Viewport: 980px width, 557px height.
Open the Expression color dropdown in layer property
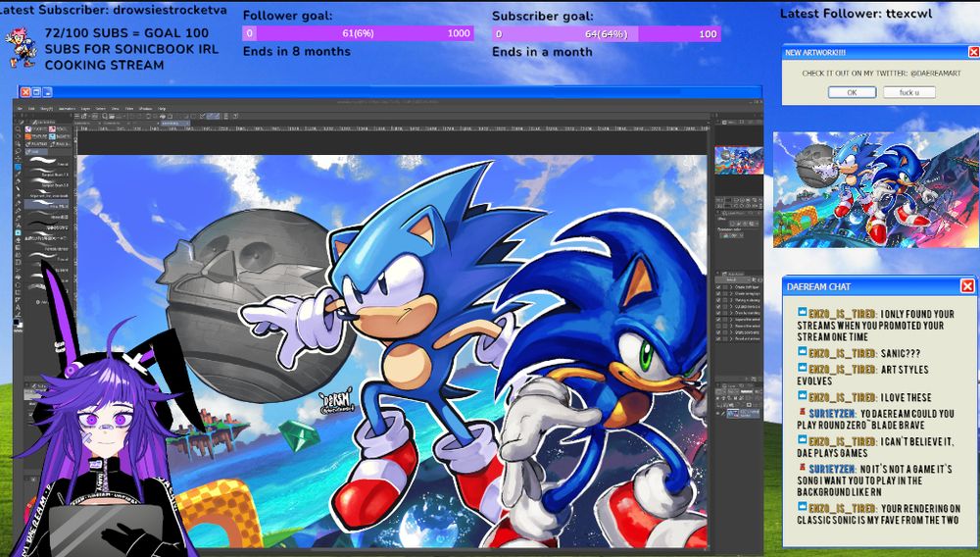(x=732, y=235)
